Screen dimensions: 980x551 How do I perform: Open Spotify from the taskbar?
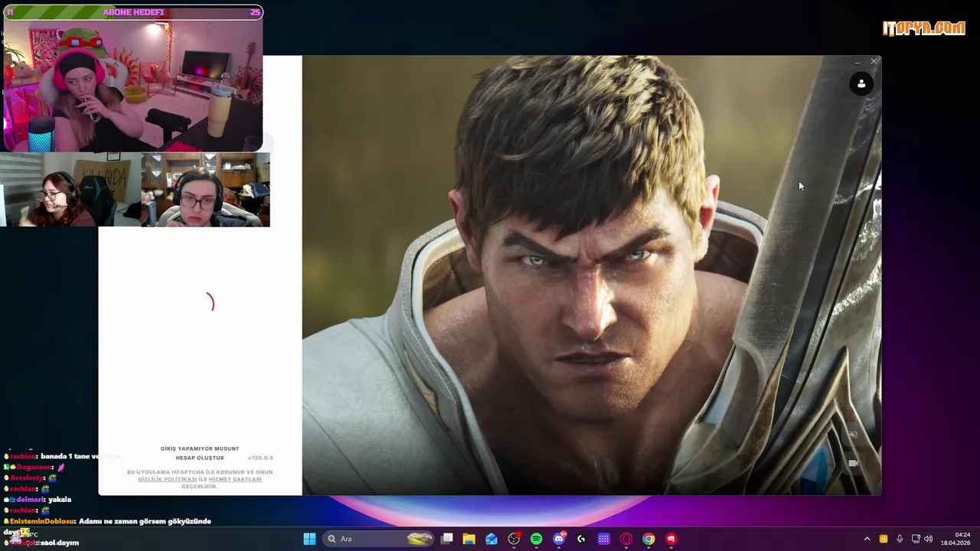click(536, 539)
